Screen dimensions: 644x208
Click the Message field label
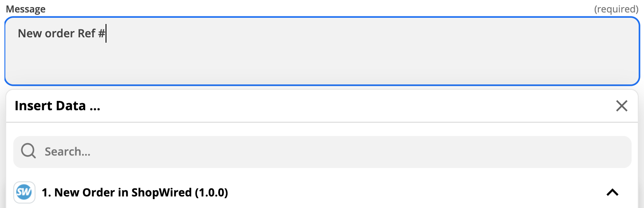pyautogui.click(x=26, y=9)
